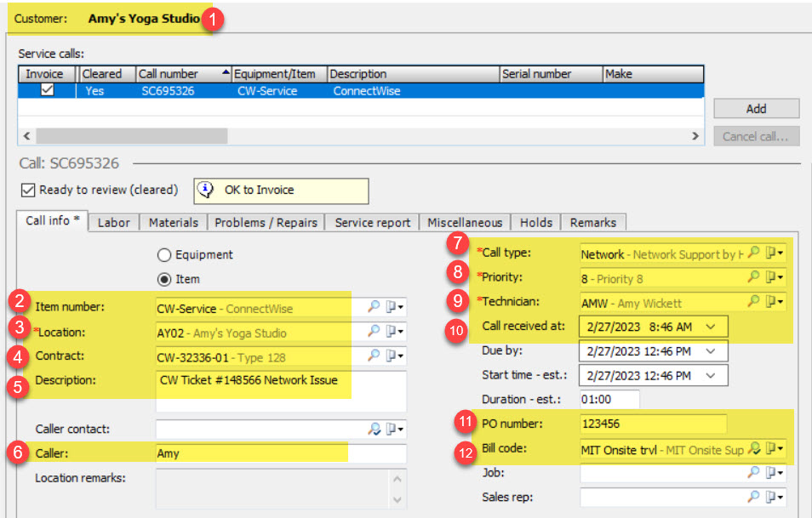Click the Cancel call... button
The height and width of the screenshot is (518, 812).
tap(756, 137)
